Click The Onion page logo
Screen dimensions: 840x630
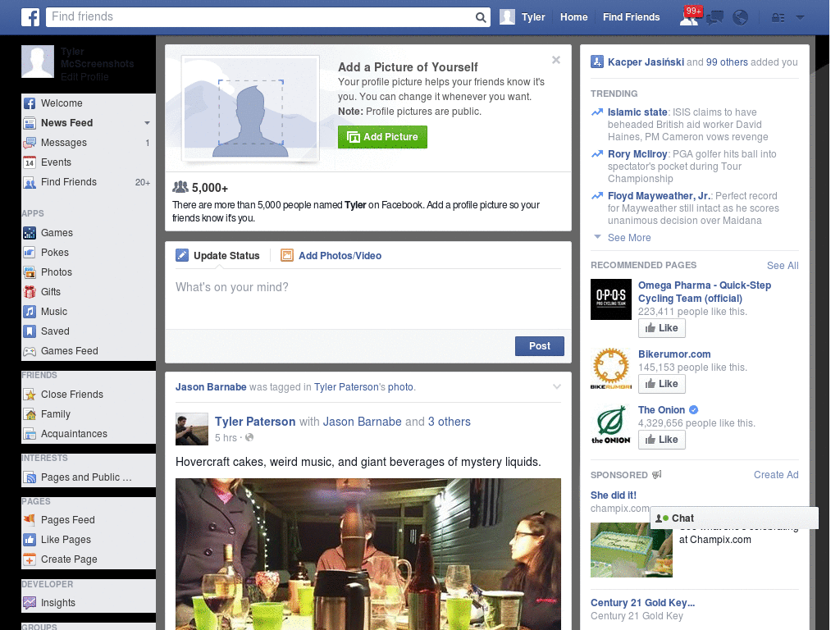pos(610,425)
